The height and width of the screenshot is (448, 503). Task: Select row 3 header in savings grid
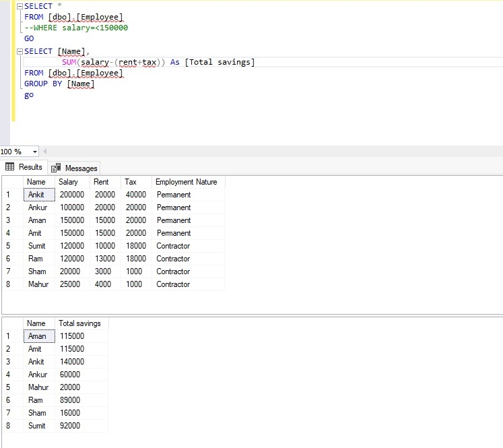point(13,362)
